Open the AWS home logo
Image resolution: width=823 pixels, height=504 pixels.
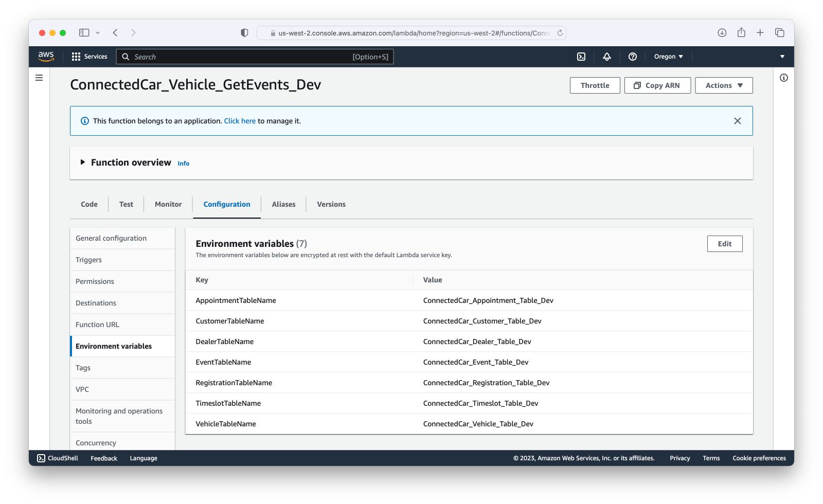[46, 57]
